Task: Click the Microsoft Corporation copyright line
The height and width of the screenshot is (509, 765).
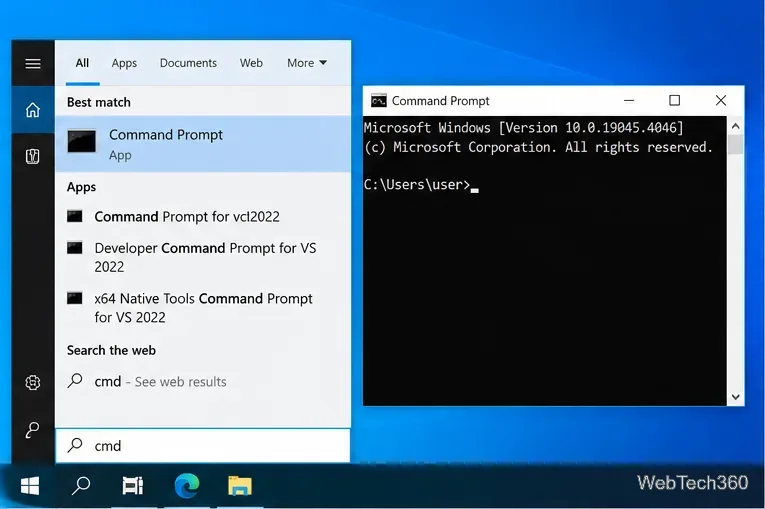Action: [x=538, y=147]
